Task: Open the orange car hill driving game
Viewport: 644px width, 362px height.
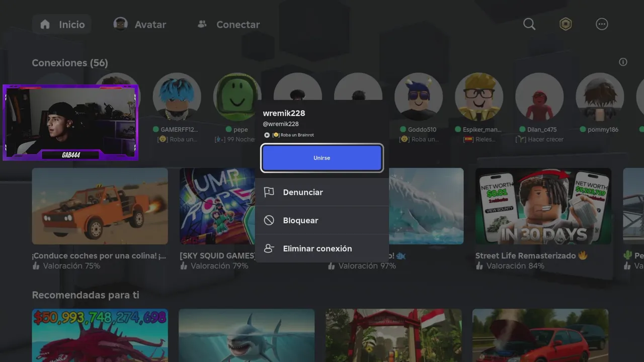Action: click(x=100, y=206)
